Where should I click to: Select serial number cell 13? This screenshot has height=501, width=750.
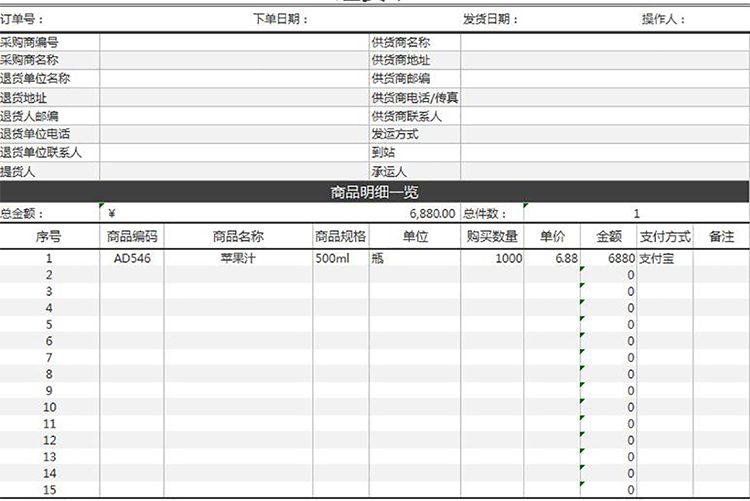49,457
